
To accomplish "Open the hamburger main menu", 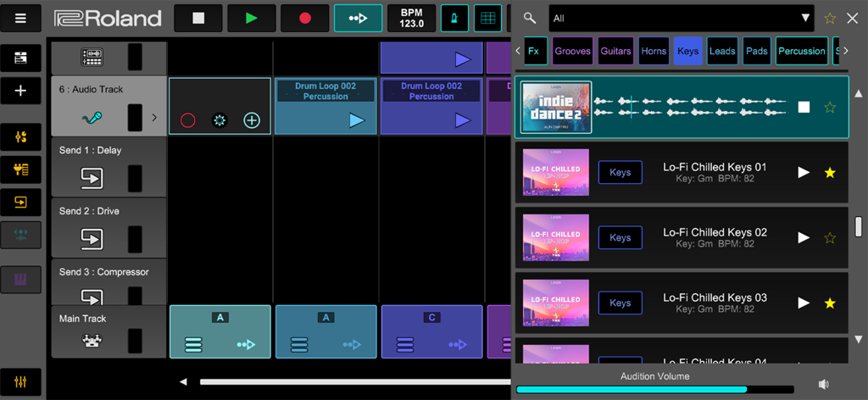I will [x=20, y=19].
